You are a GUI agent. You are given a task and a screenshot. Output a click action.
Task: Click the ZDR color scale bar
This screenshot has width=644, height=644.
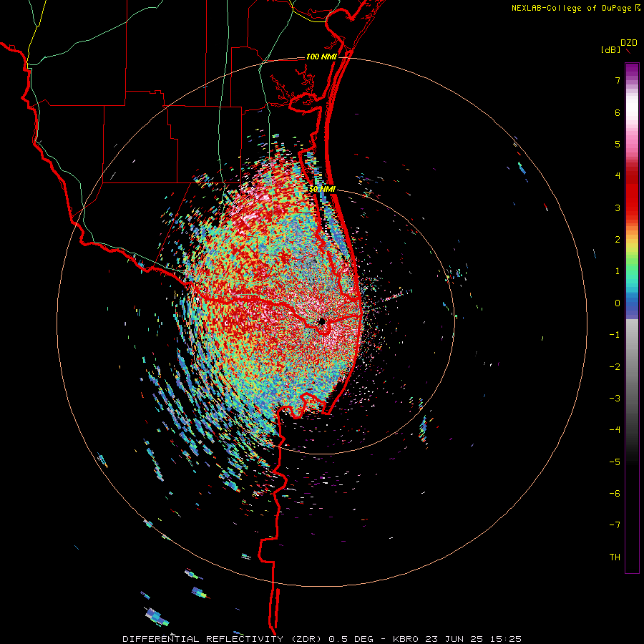[x=632, y=318]
